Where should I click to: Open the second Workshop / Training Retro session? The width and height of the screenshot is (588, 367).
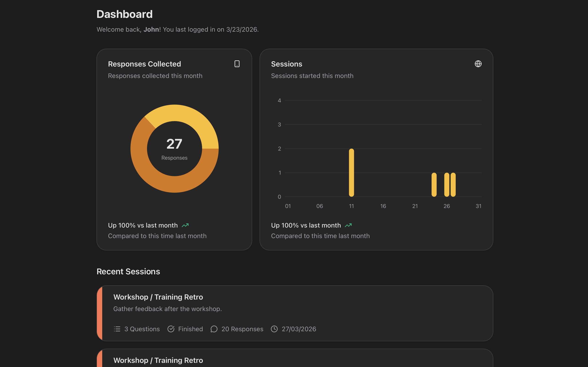158,360
